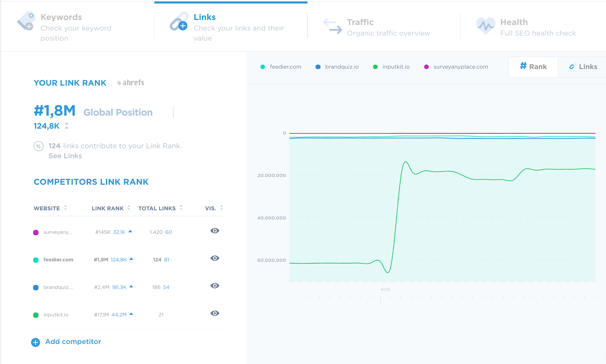606x364 pixels.
Task: Click magenta dot in surveyany... row
Action: [x=36, y=233]
